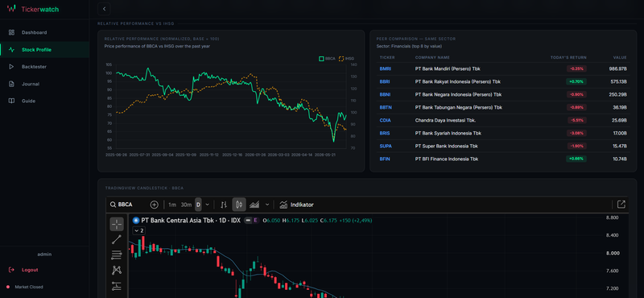Select the XABCD pattern drawing tool
Image resolution: width=644 pixels, height=298 pixels.
(x=117, y=270)
